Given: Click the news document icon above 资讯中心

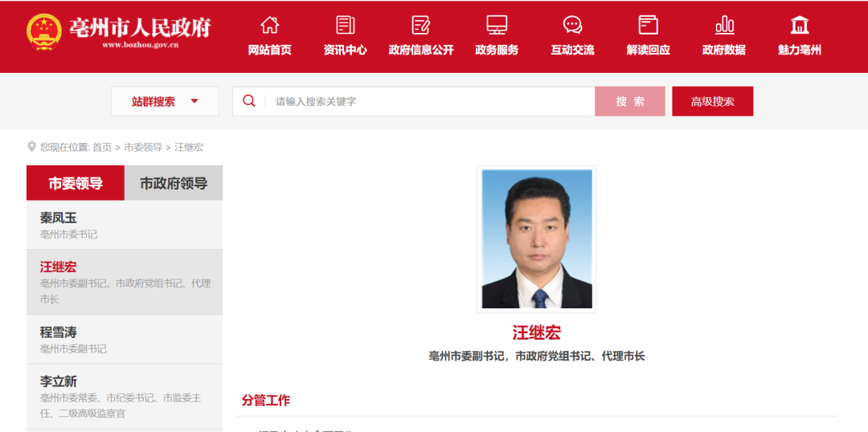Looking at the screenshot, I should coord(346,25).
